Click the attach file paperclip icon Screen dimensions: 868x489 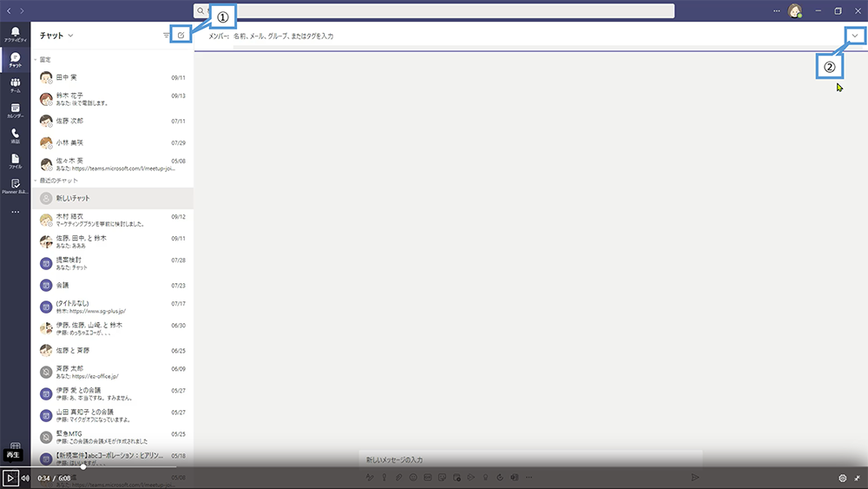pos(398,477)
